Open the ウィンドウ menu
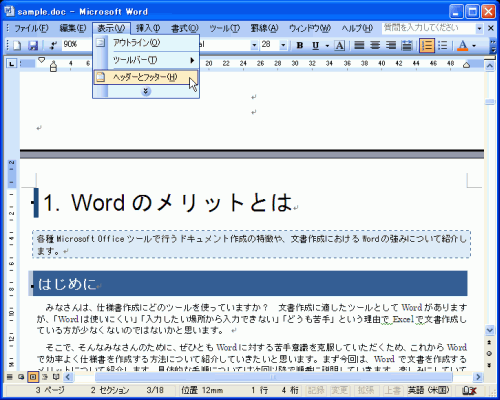500x400 pixels. 310,28
